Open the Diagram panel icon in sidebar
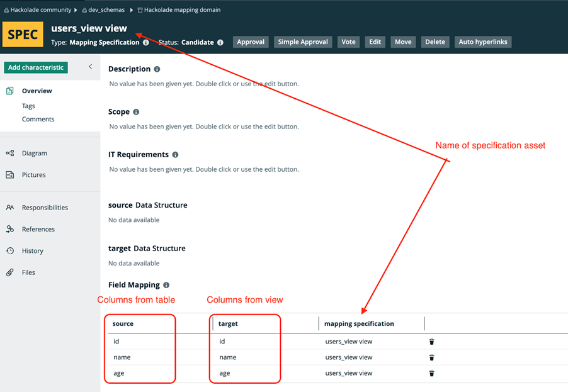Viewport: 568px width, 392px height. [x=11, y=153]
